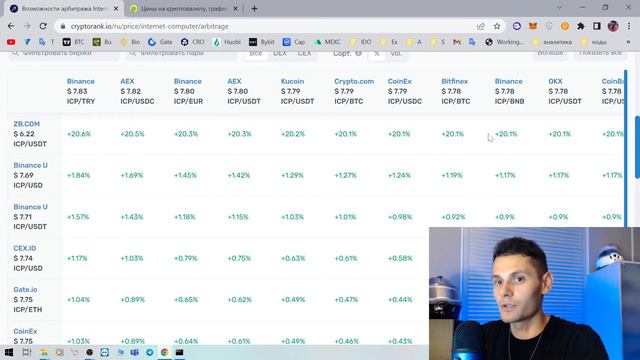The width and height of the screenshot is (640, 360).
Task: Open the tab search chevron in title bar
Action: coord(559,7)
